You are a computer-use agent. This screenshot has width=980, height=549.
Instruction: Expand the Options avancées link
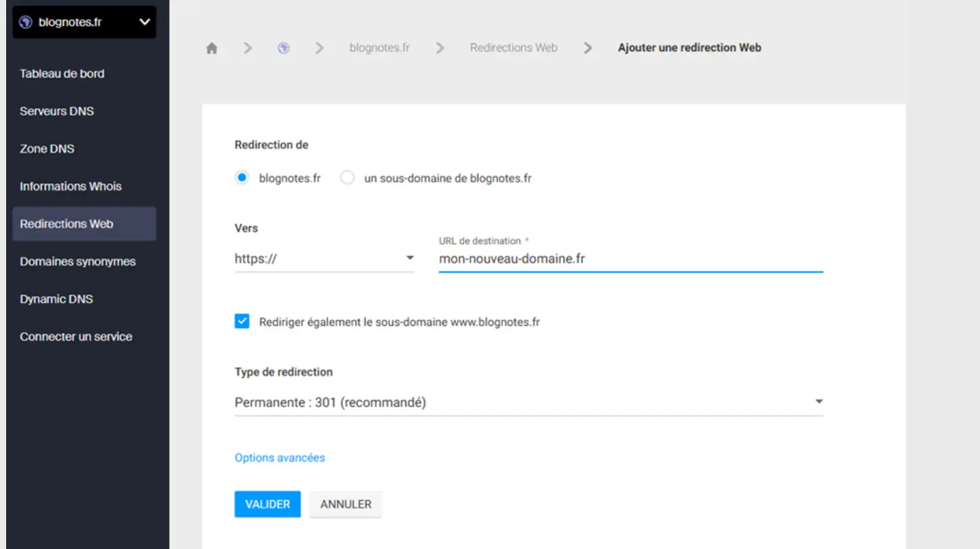[280, 458]
